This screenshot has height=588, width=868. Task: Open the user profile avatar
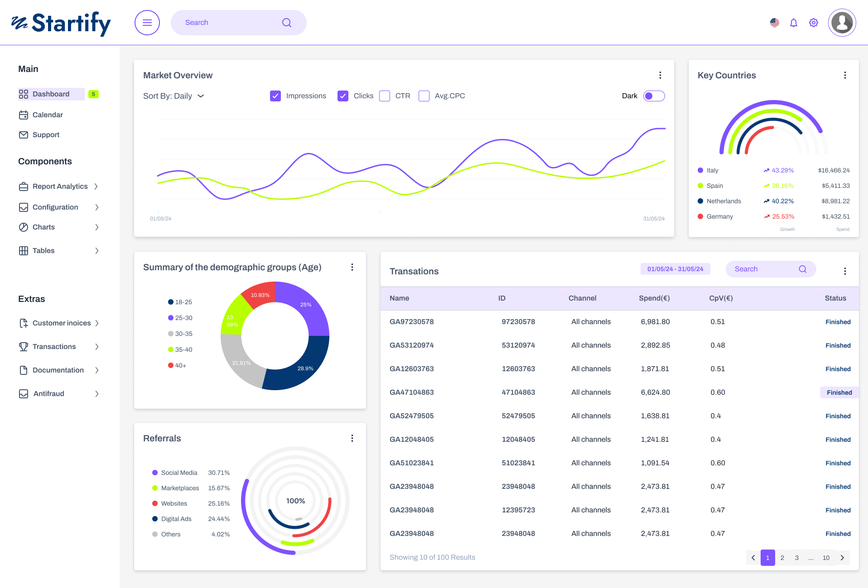click(842, 23)
